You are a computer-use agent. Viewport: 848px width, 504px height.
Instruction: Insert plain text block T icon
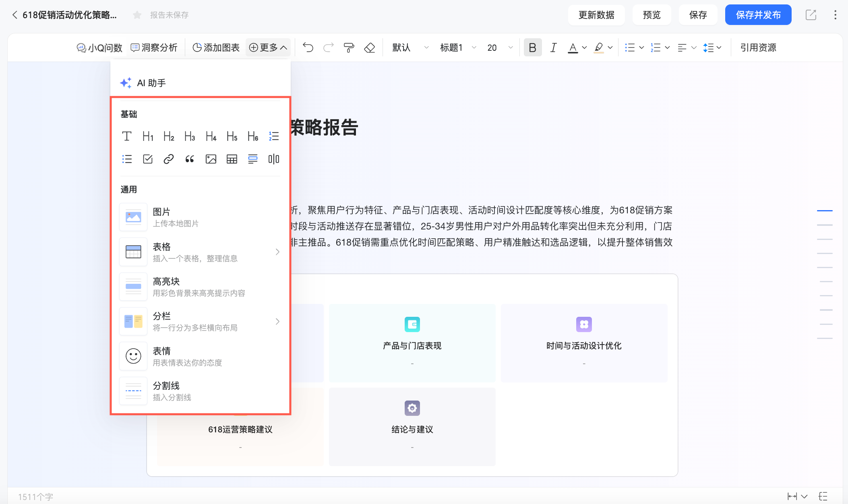point(126,136)
